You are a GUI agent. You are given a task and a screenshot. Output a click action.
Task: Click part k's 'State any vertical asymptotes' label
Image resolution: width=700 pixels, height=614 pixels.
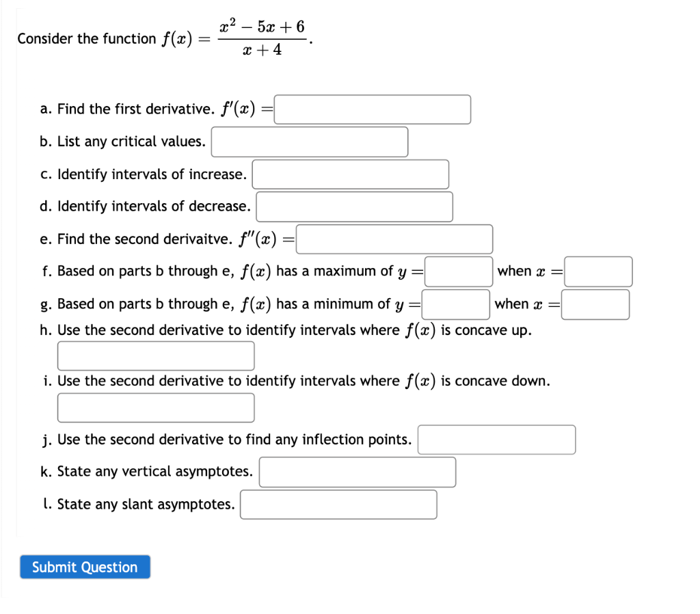pyautogui.click(x=147, y=471)
